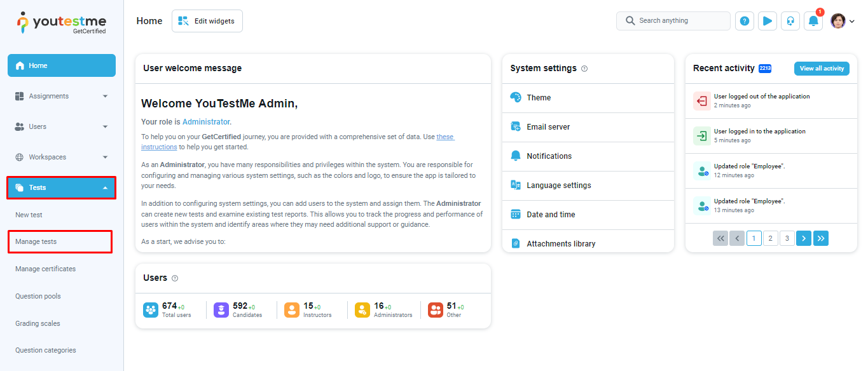
Task: Expand the Workspaces menu arrow
Action: coord(105,158)
